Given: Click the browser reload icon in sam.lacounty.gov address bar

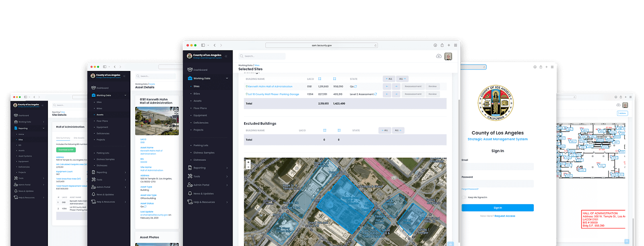Looking at the screenshot, I should (x=376, y=46).
